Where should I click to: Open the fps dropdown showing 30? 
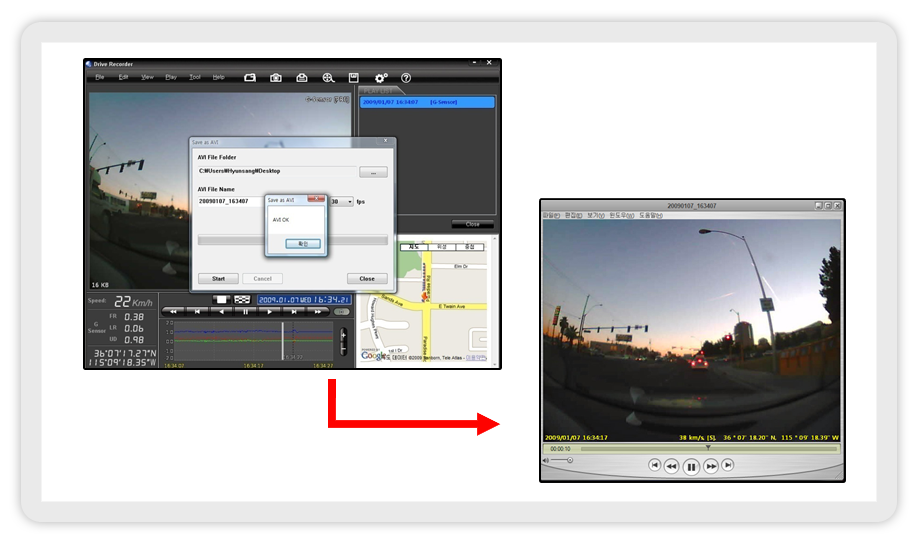click(341, 201)
